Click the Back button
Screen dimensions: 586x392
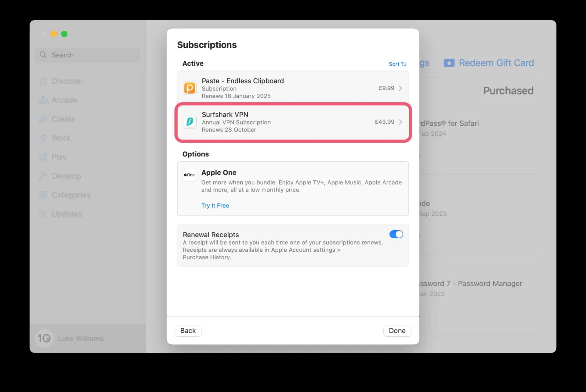(x=188, y=330)
